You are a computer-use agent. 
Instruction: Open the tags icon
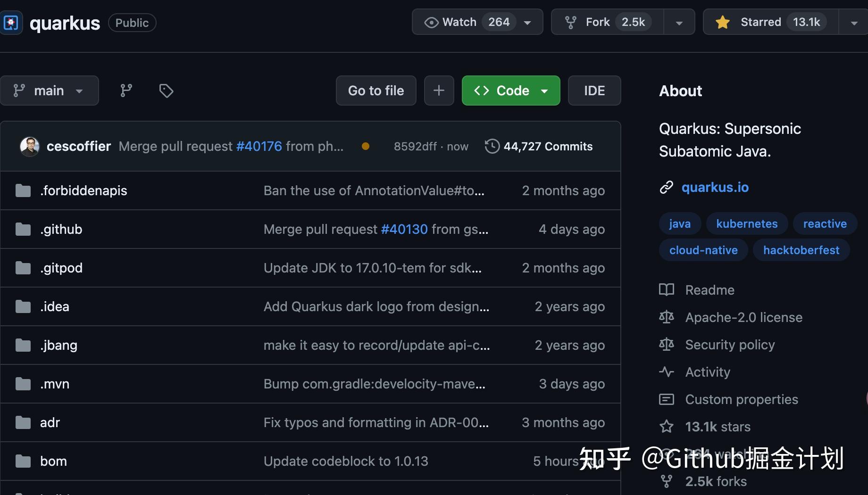[166, 91]
